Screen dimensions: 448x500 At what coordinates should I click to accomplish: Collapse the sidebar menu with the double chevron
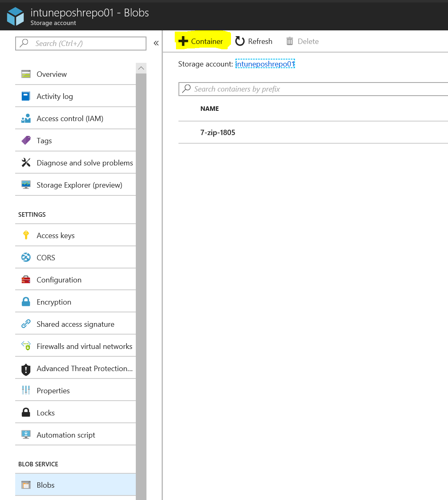(x=156, y=43)
